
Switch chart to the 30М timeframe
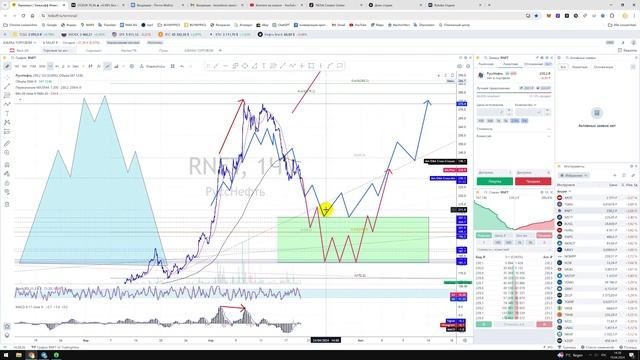(42, 66)
